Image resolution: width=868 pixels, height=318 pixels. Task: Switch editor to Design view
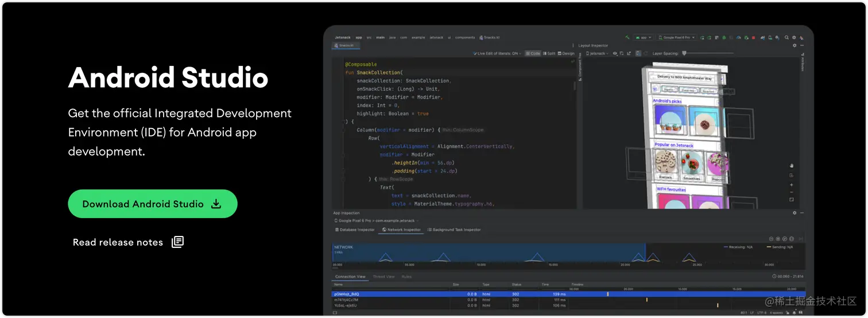[x=566, y=53]
